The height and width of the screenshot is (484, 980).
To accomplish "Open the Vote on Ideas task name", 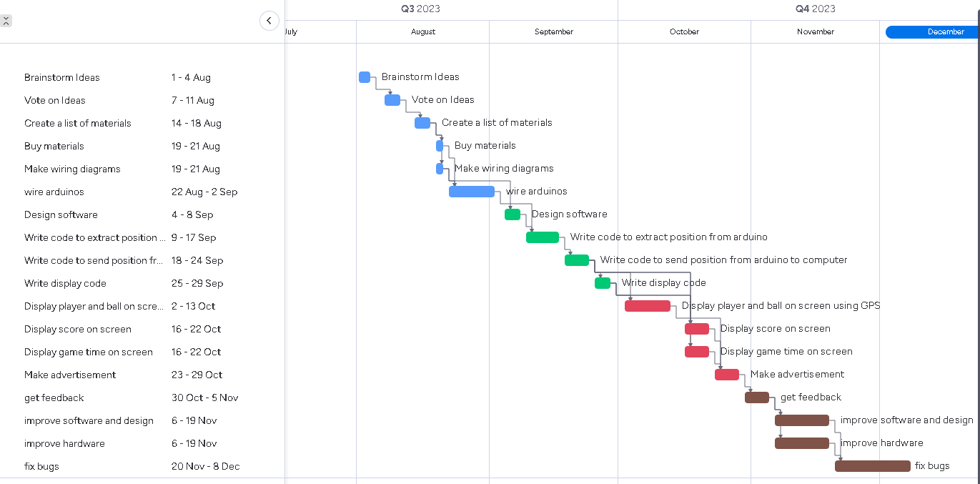I will [x=54, y=100].
